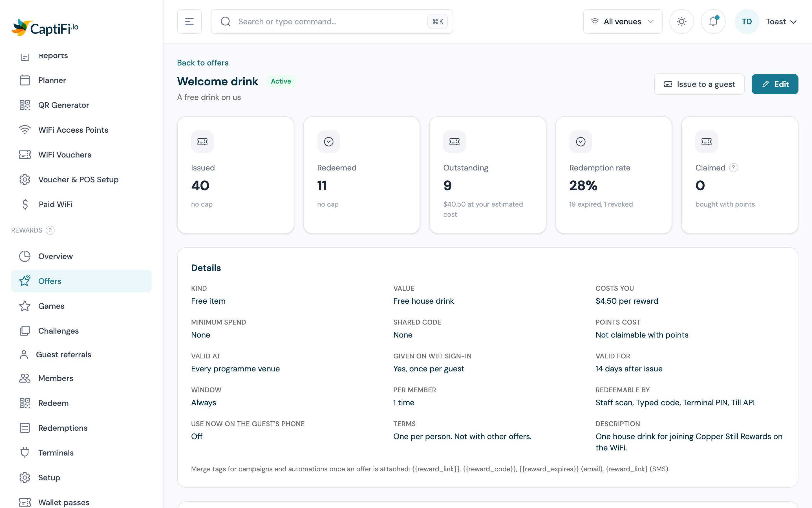This screenshot has height=508, width=812.
Task: Go Back to offers
Action: pos(203,63)
